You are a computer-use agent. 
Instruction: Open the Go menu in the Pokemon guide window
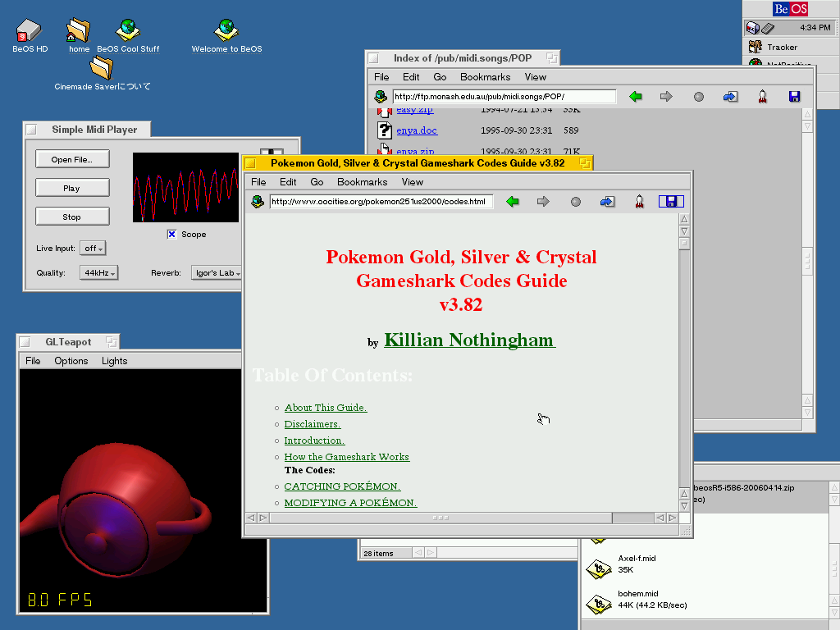coord(317,182)
